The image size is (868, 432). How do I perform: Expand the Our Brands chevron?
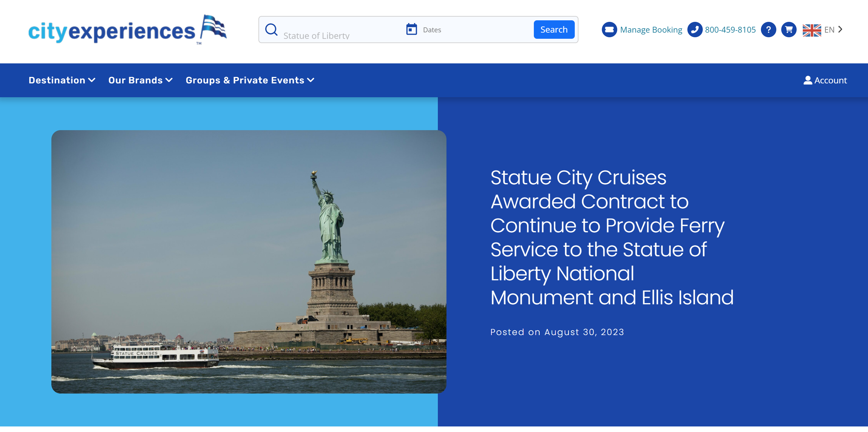click(x=169, y=80)
